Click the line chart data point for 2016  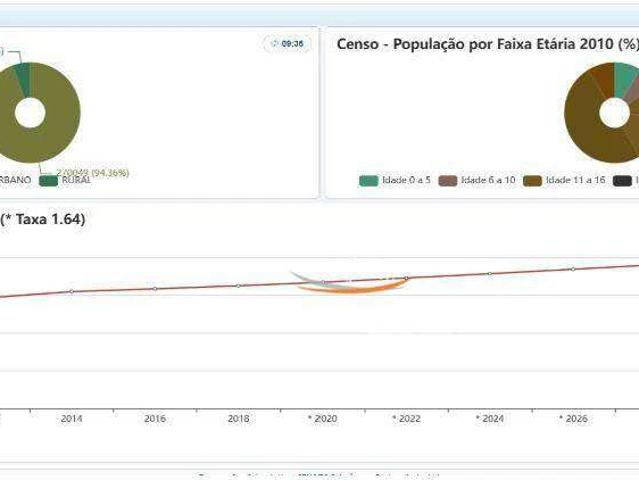point(155,288)
